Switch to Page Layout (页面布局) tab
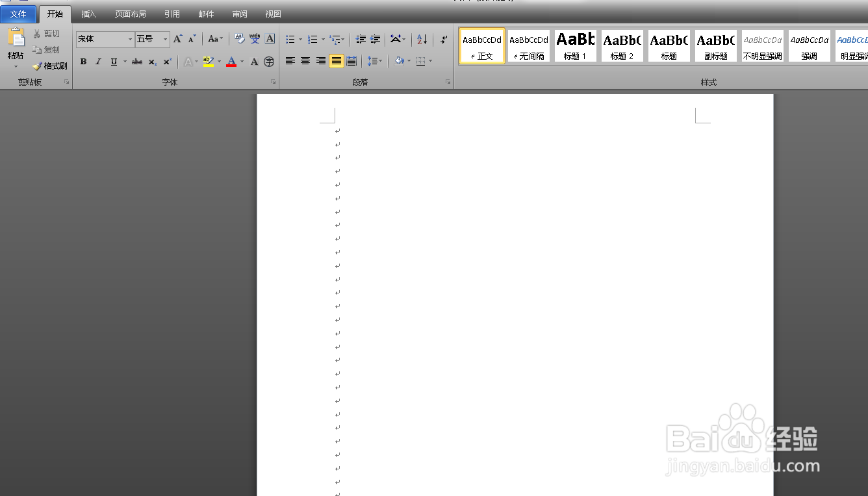 [x=131, y=14]
